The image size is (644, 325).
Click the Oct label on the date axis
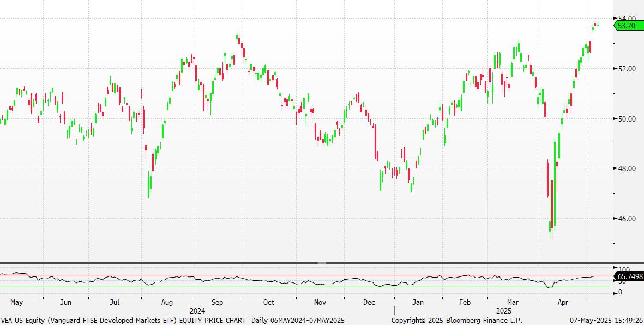pyautogui.click(x=269, y=303)
